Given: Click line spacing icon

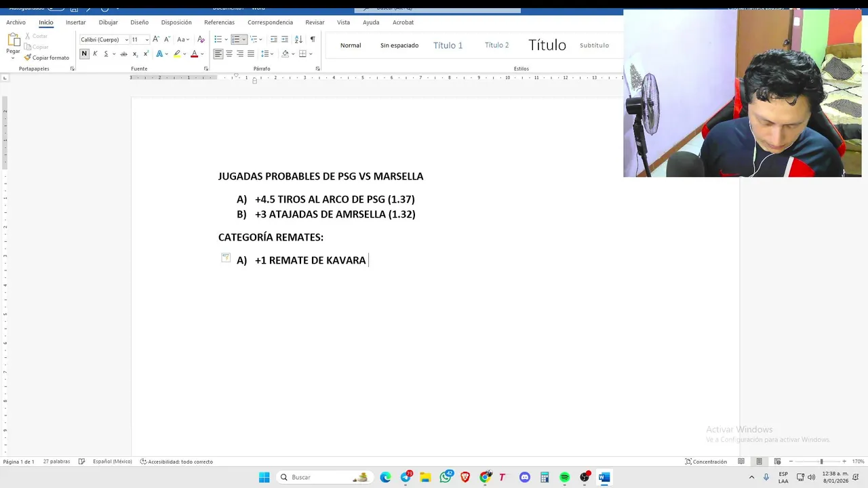Looking at the screenshot, I should [264, 54].
